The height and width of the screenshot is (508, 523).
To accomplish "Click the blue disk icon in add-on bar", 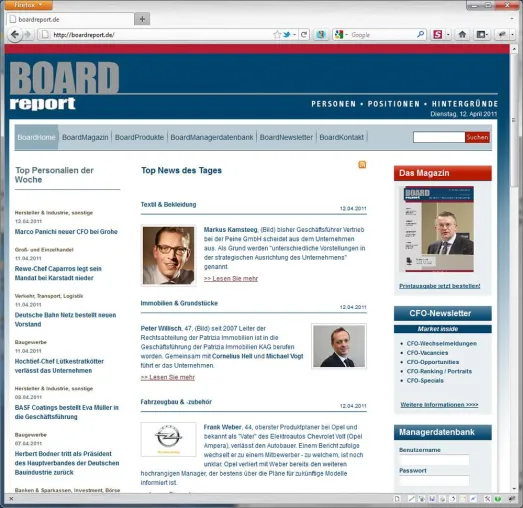I will (432, 499).
